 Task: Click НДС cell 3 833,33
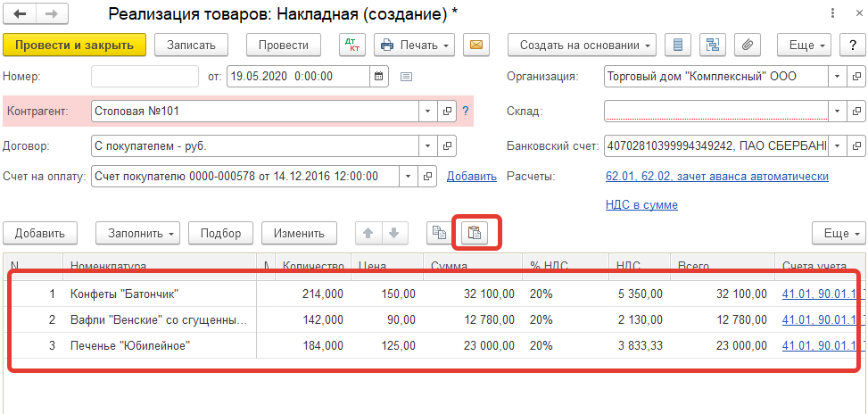tap(640, 345)
